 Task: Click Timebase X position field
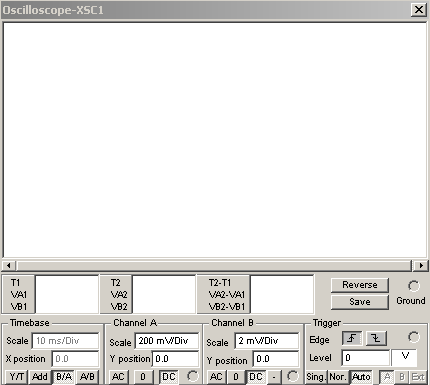point(75,359)
